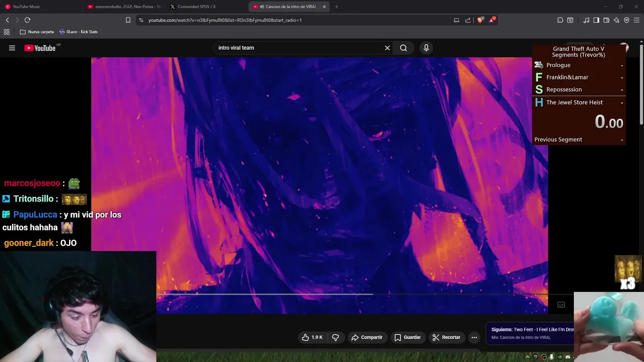Screen dimensions: 644x362
Task: Open Recortar clip tool
Action: pos(446,337)
